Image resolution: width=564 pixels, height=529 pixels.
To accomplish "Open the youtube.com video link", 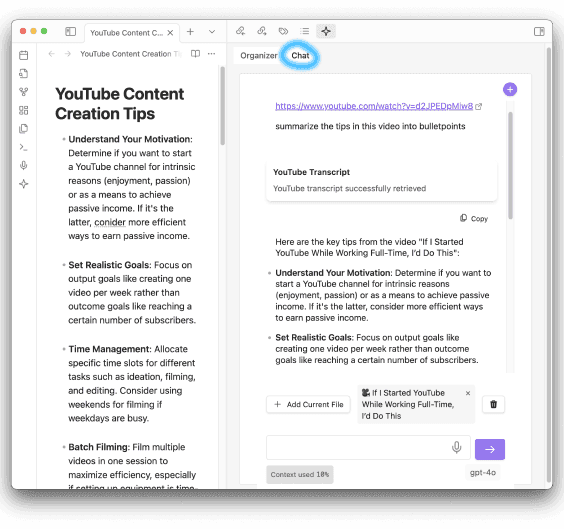I will 374,106.
